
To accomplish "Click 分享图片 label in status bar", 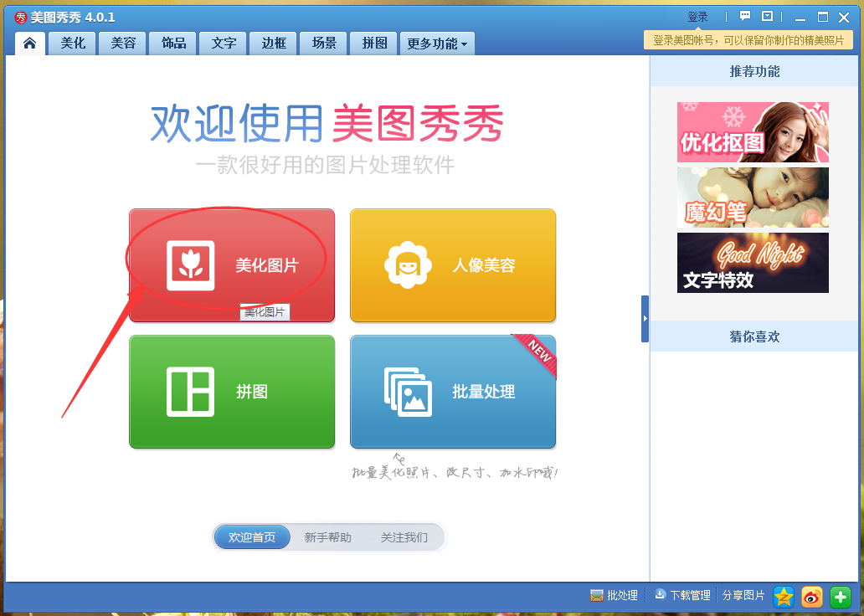I will coord(743,596).
